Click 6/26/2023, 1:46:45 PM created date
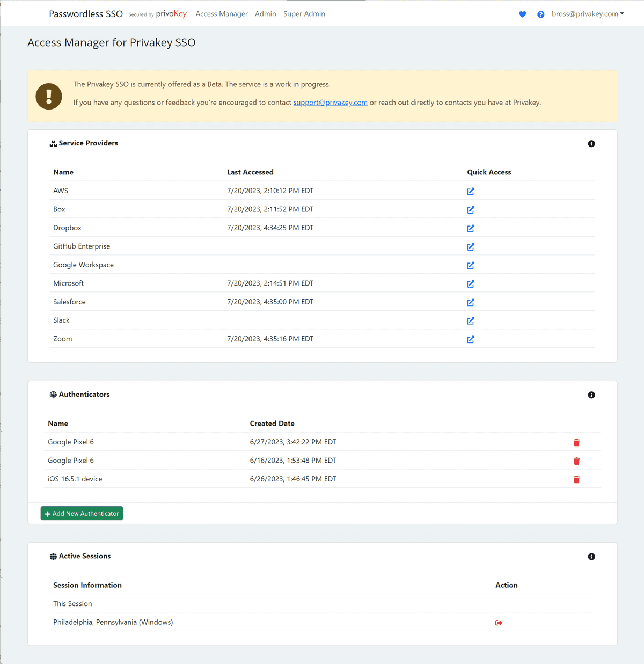 pyautogui.click(x=293, y=479)
